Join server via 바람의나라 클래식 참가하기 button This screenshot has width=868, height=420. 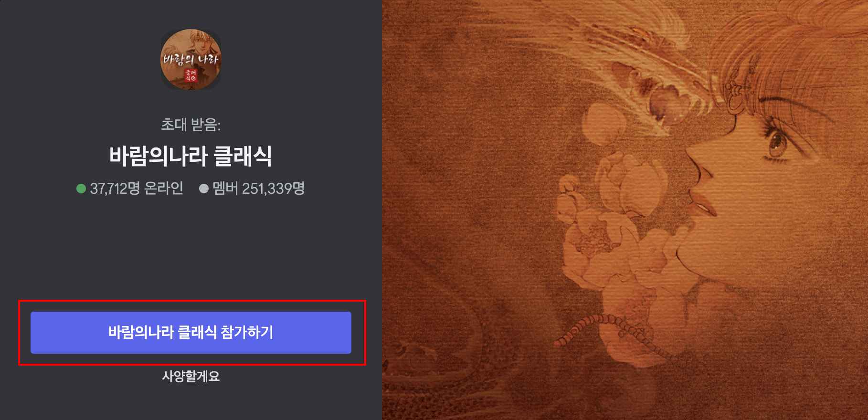click(x=191, y=333)
